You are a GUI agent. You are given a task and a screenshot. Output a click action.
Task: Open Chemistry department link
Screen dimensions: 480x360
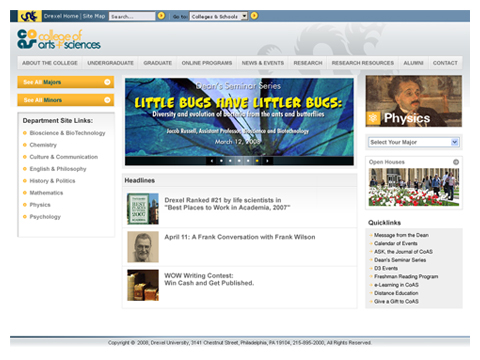tap(43, 145)
